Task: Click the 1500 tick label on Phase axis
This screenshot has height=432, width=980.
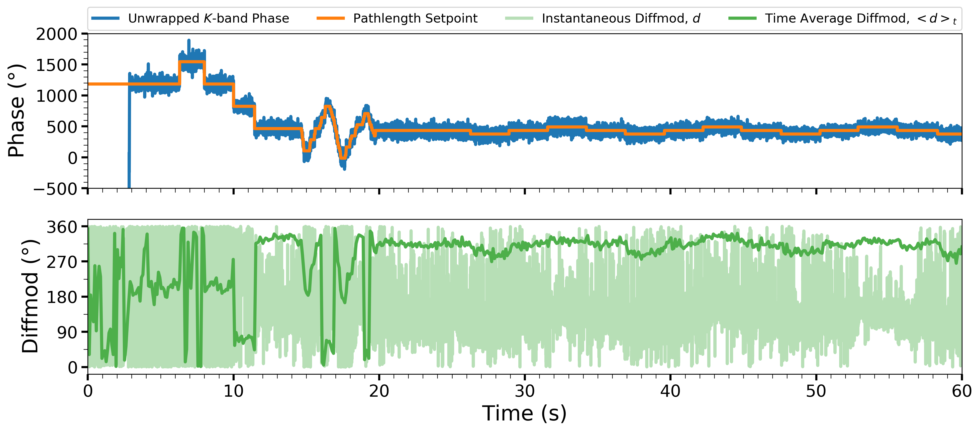Action: pos(57,65)
